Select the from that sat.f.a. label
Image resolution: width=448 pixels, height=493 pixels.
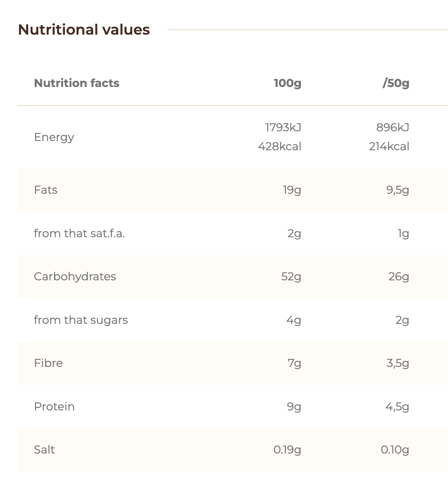[79, 233]
